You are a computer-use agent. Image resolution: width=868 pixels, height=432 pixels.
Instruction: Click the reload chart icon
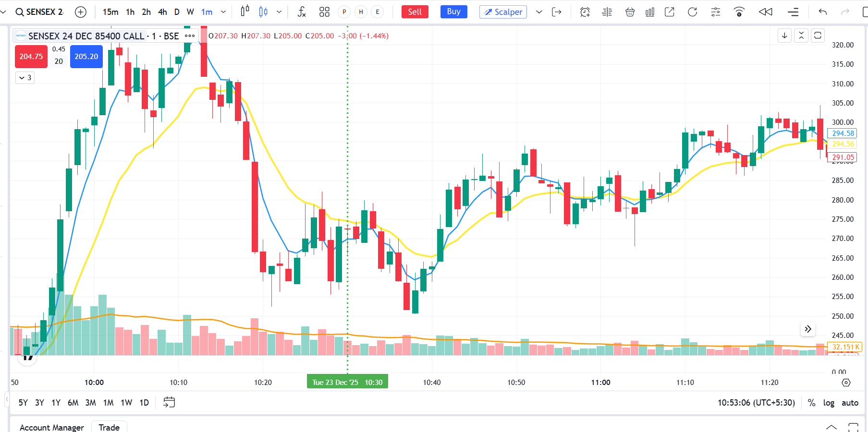692,12
